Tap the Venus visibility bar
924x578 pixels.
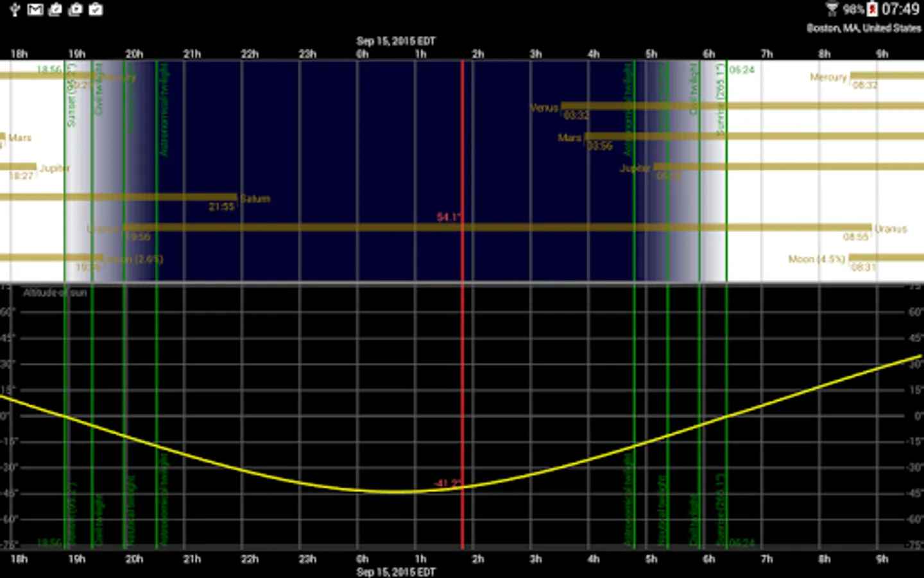point(742,105)
